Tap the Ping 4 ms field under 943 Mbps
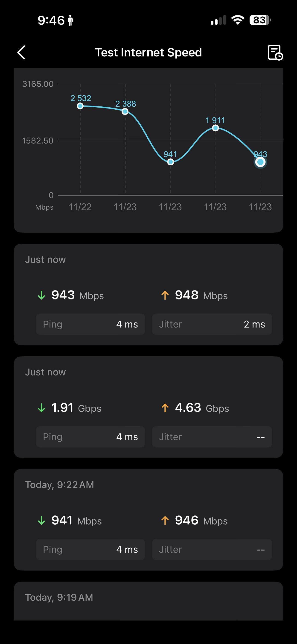297x644 pixels. tap(90, 324)
